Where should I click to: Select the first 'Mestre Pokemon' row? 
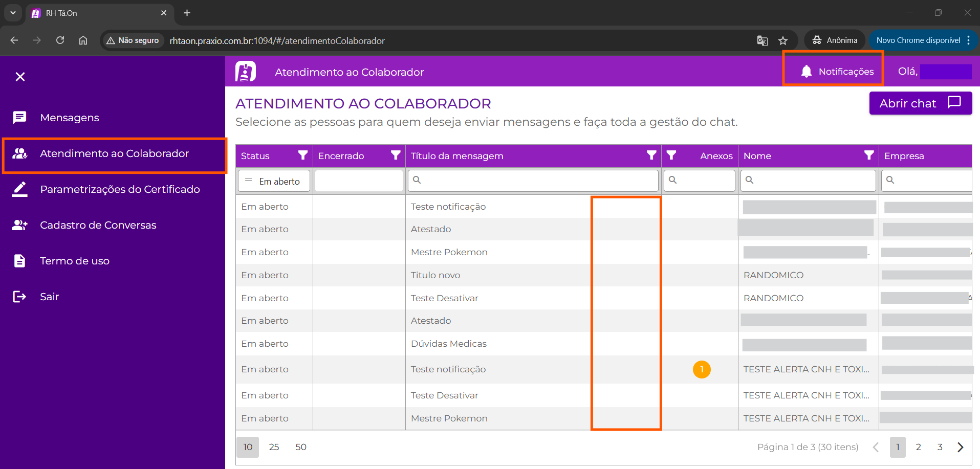click(x=604, y=252)
